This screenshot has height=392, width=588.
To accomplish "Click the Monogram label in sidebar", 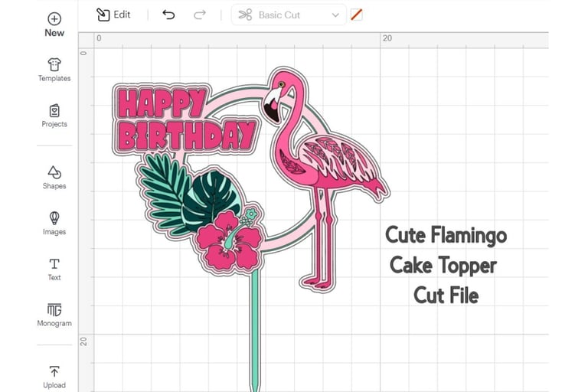I will 54,323.
